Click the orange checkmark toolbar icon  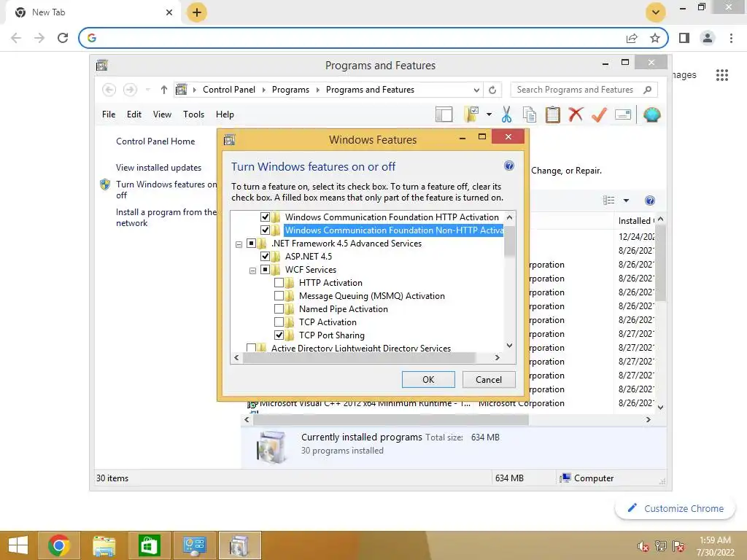point(599,114)
